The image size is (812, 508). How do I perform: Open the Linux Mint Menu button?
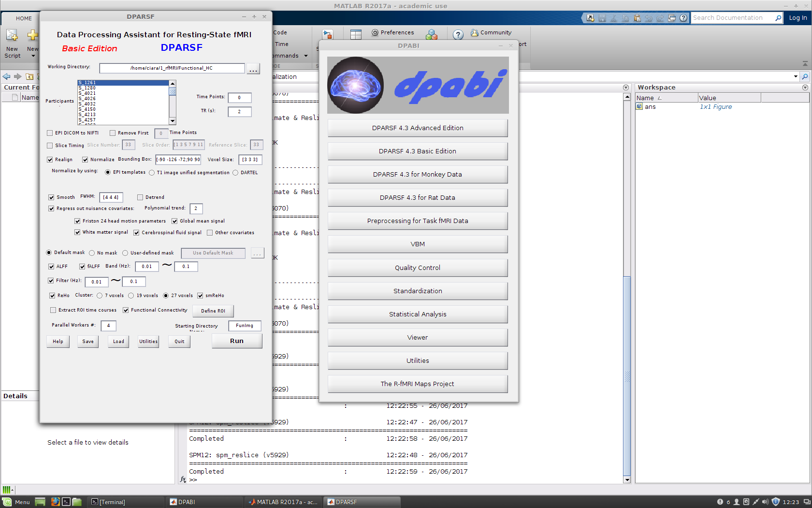pyautogui.click(x=16, y=502)
